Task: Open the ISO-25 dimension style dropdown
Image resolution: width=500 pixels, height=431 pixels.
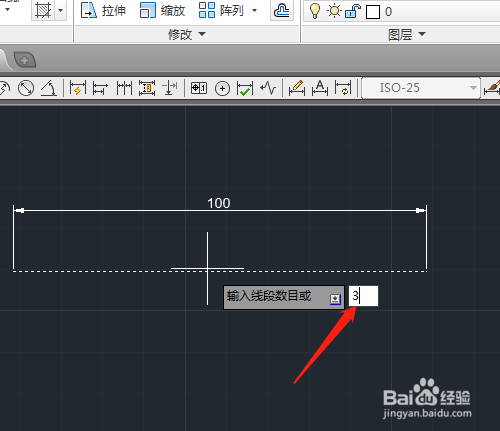Action: [421, 88]
